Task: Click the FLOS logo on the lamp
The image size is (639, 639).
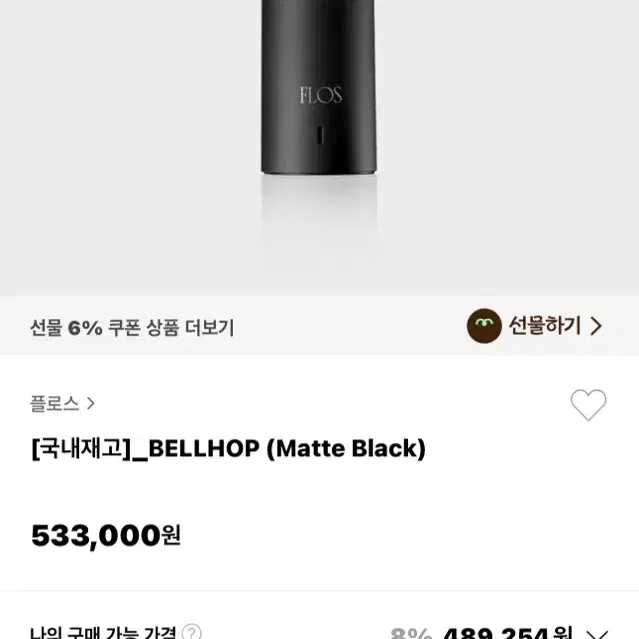Action: click(321, 95)
